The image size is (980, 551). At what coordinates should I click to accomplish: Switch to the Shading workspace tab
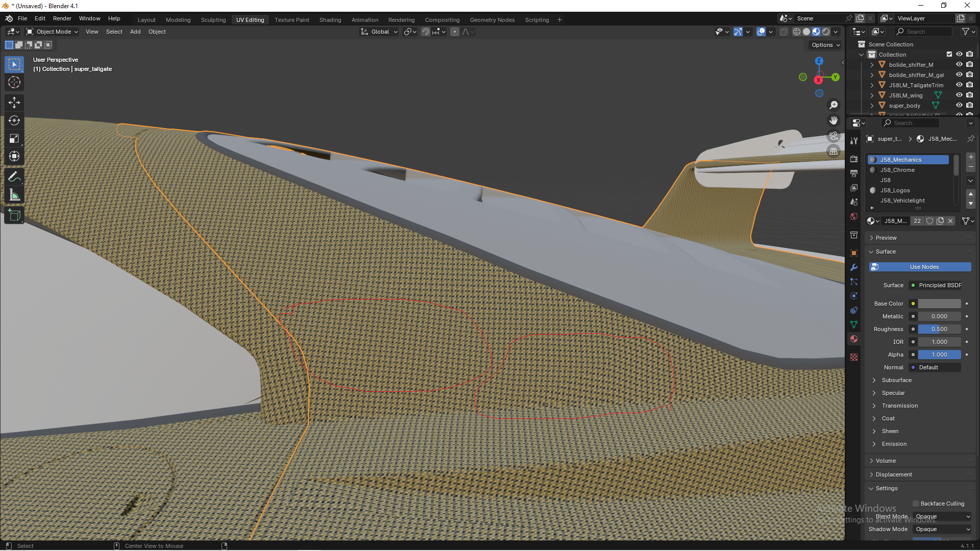(330, 20)
